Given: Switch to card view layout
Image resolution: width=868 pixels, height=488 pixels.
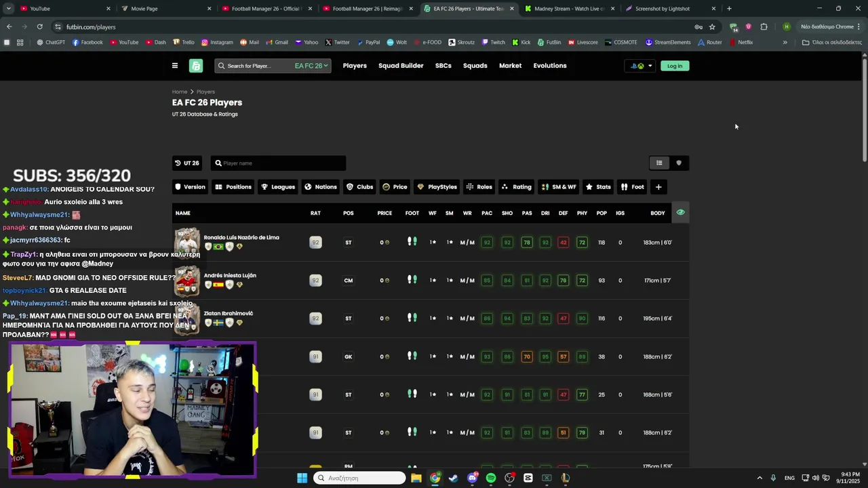Looking at the screenshot, I should point(679,163).
